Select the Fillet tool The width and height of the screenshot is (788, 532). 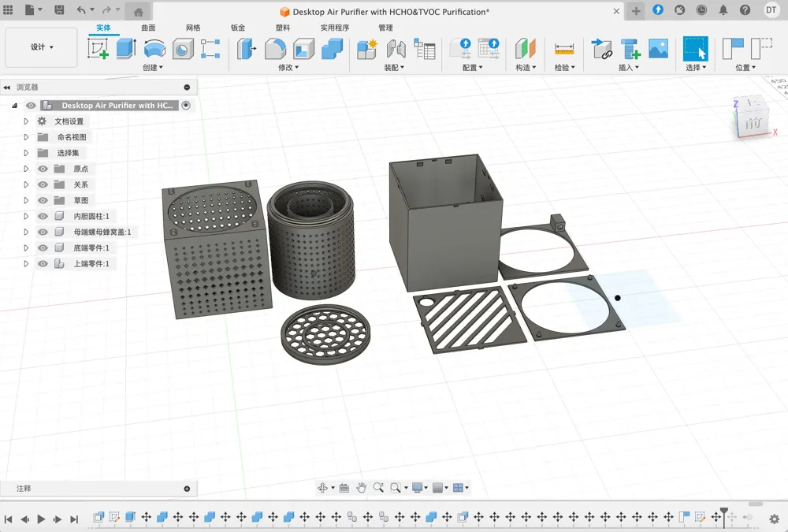(x=275, y=49)
